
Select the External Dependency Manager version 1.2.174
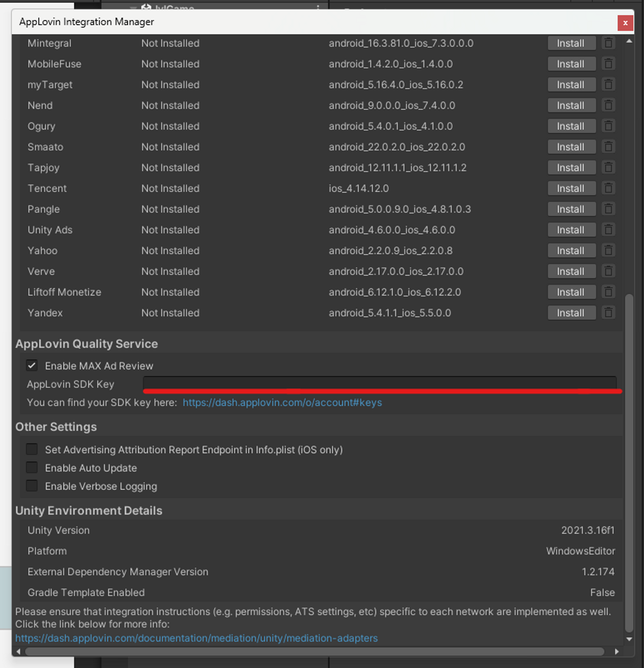pos(598,572)
